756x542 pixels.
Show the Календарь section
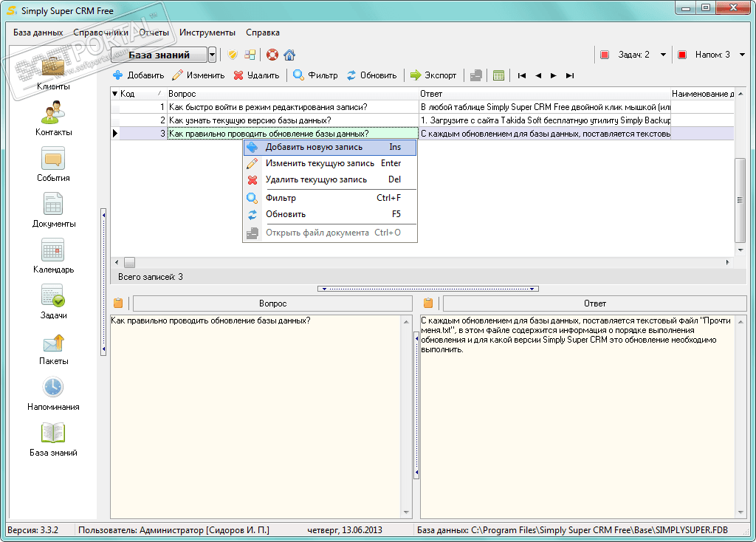(x=53, y=256)
